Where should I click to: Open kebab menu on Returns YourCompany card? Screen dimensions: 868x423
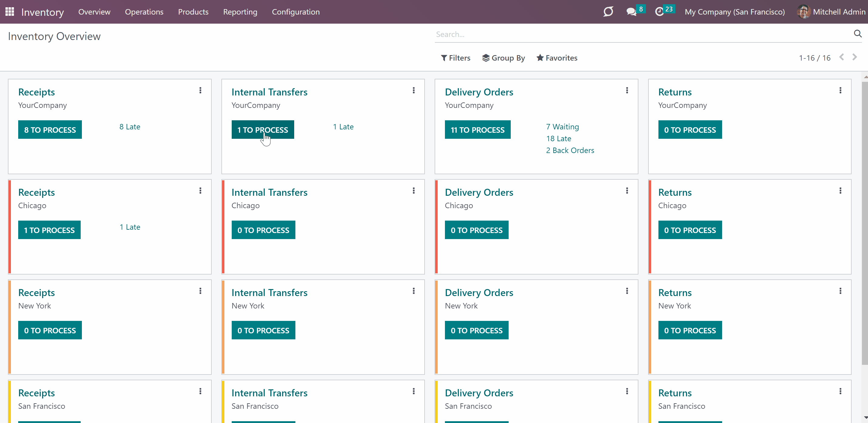pyautogui.click(x=840, y=90)
